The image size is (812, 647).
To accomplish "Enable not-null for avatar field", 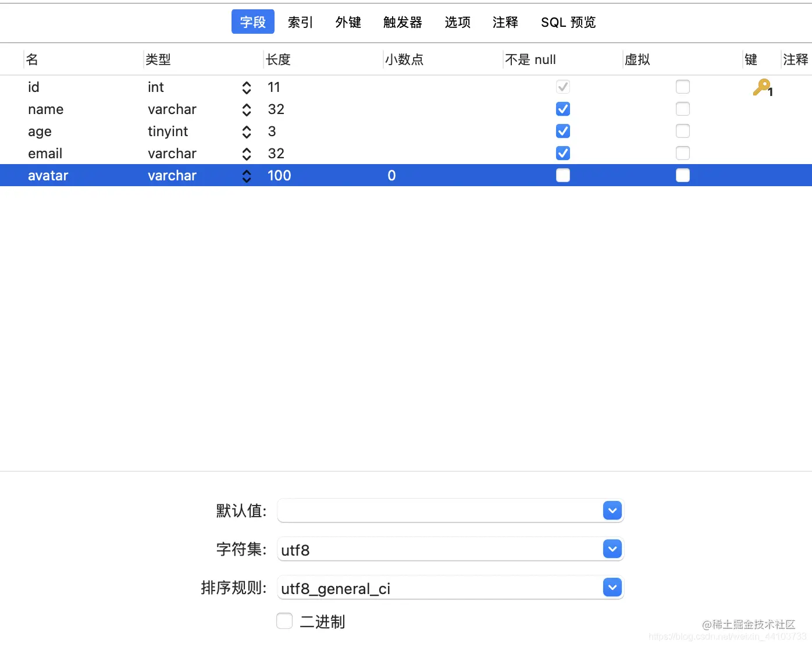I will tap(563, 175).
